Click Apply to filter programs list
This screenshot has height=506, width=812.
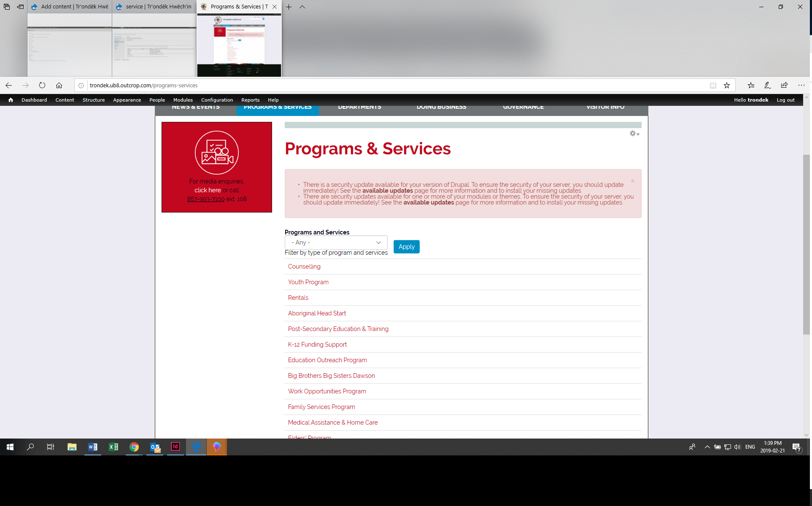coord(406,246)
